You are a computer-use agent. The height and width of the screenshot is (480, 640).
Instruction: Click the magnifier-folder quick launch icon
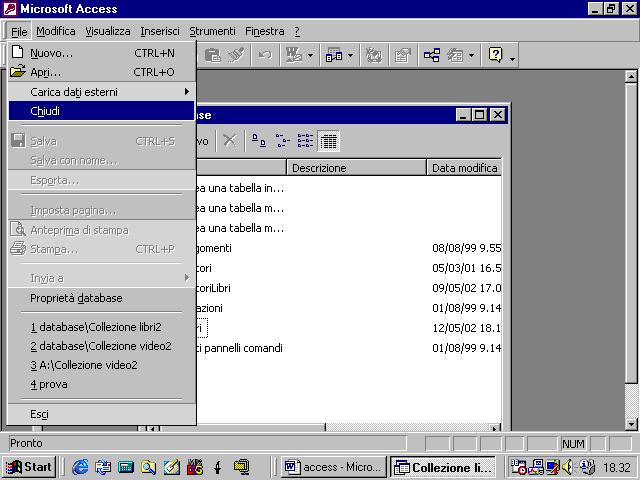coord(149,467)
